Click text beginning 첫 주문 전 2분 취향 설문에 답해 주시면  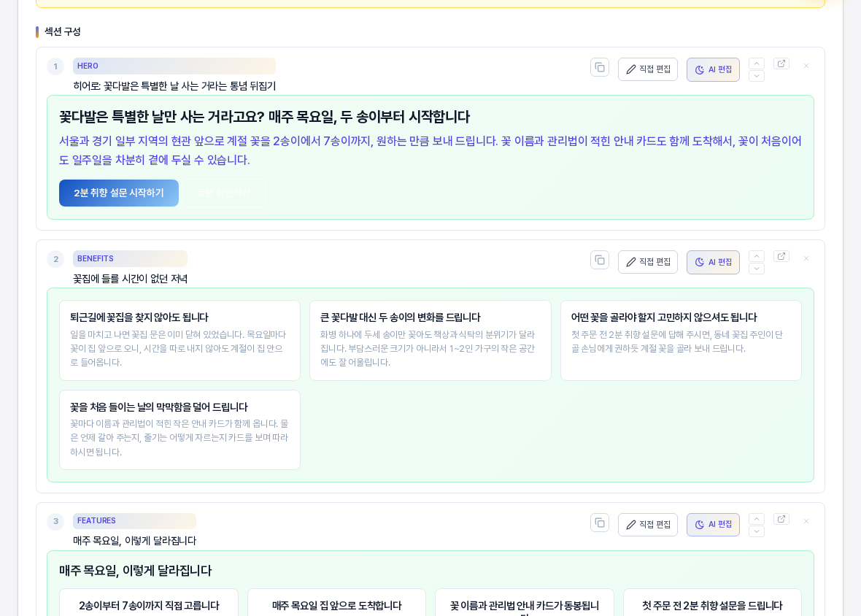pyautogui.click(x=676, y=342)
